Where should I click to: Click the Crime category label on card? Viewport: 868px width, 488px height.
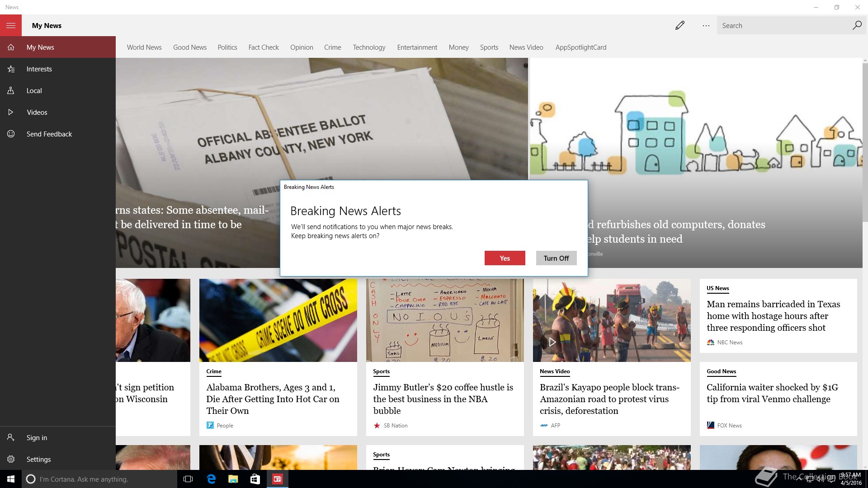coord(214,371)
